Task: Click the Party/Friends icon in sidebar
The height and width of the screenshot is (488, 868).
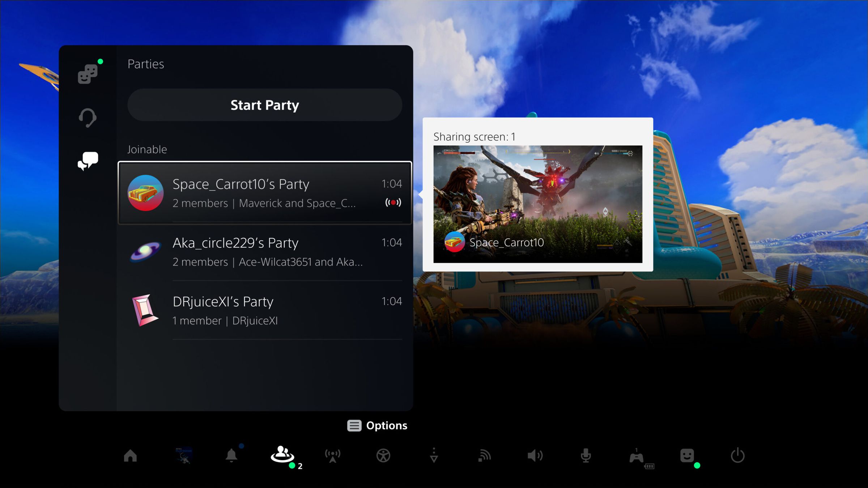Action: coord(88,73)
